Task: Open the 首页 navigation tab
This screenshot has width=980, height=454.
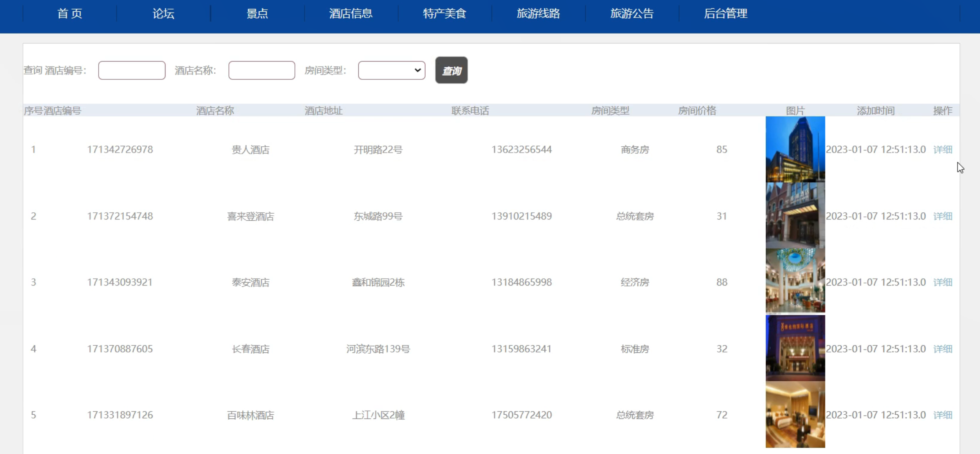Action: (69, 14)
